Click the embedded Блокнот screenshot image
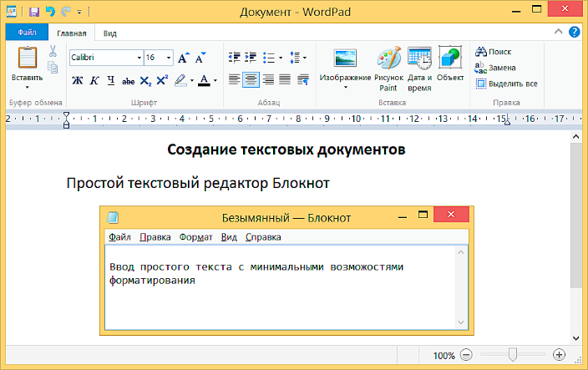588x370 pixels. 286,271
